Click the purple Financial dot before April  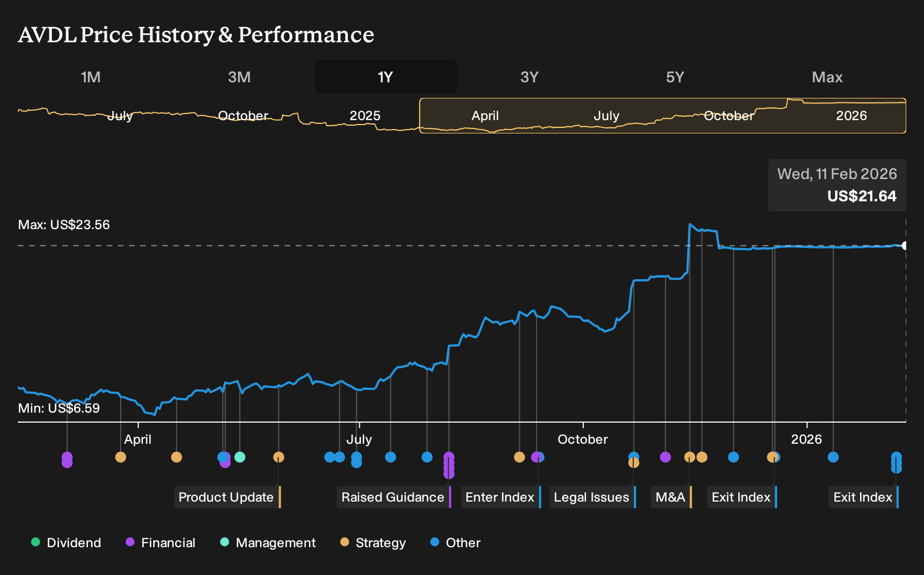pos(67,457)
